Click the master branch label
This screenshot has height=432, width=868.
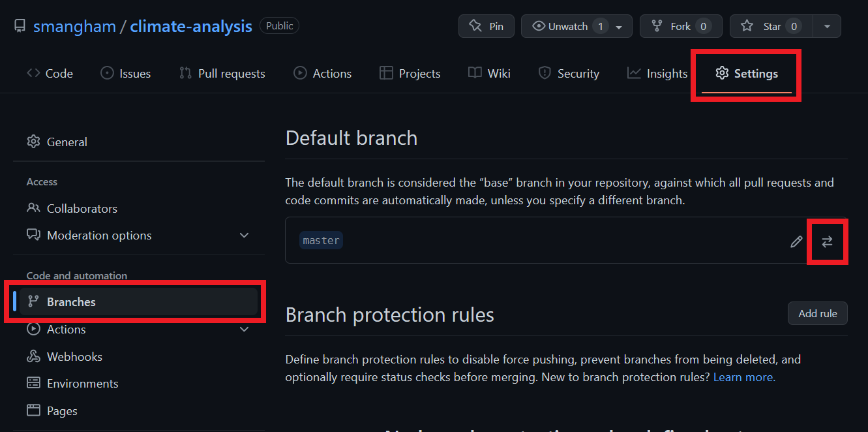(321, 239)
